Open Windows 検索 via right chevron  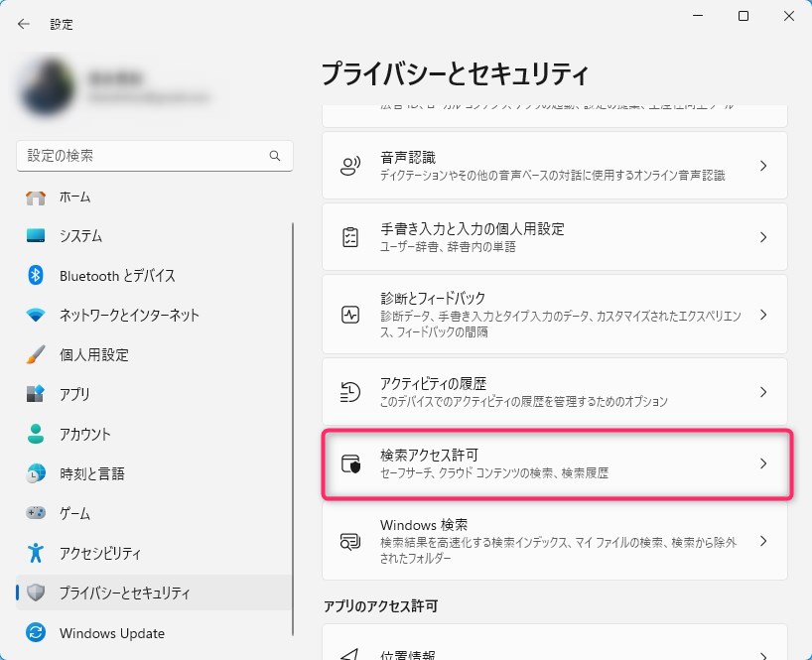[762, 541]
